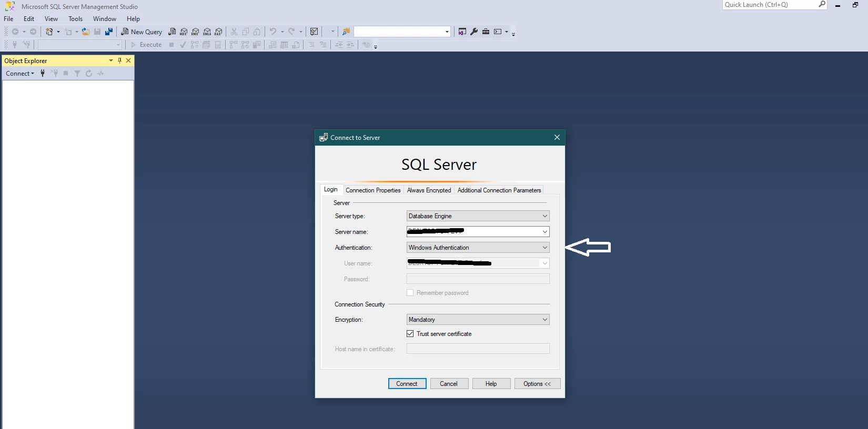Open the Tools menu

coord(75,19)
